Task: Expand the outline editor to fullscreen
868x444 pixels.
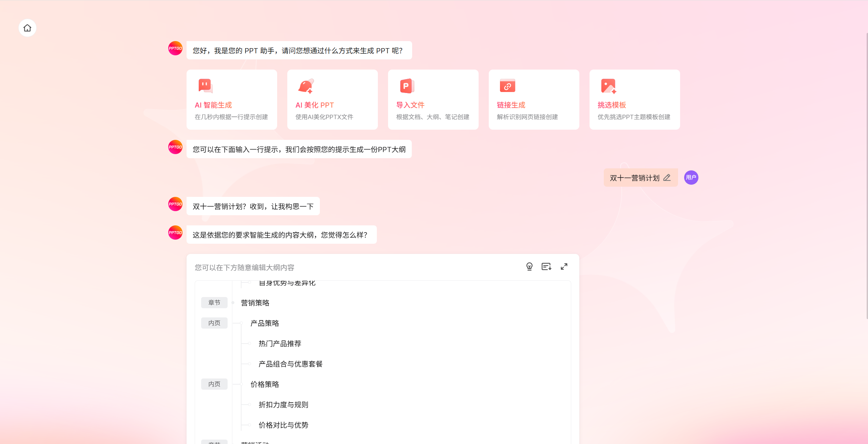Action: click(564, 267)
